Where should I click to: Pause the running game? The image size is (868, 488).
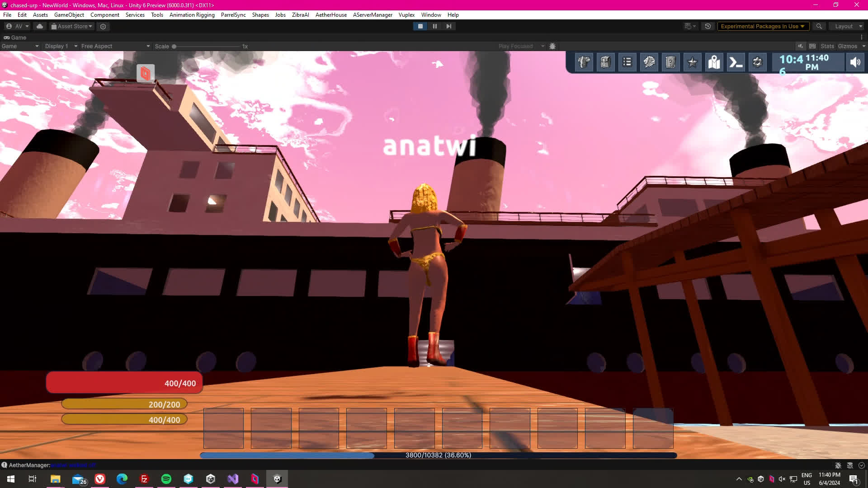[434, 26]
